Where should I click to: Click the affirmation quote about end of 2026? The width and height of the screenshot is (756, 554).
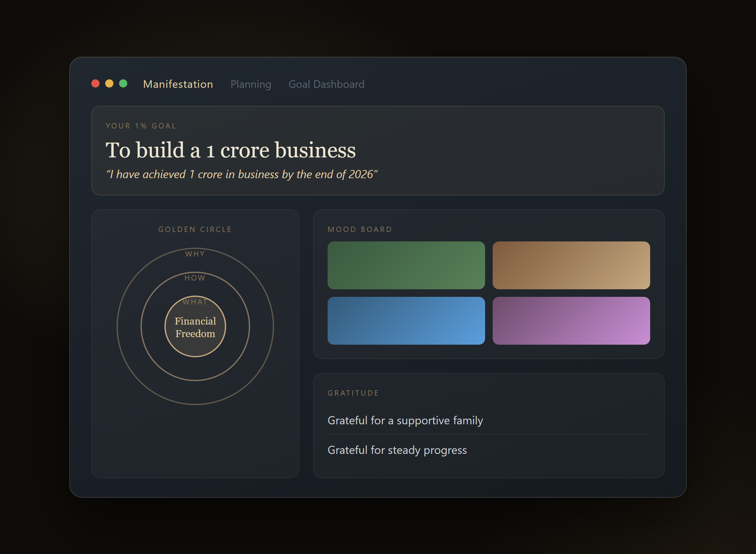(x=242, y=174)
